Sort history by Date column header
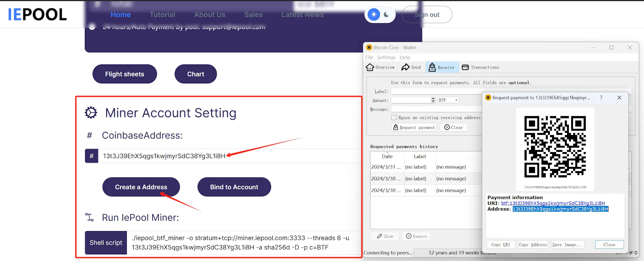 coord(387,157)
